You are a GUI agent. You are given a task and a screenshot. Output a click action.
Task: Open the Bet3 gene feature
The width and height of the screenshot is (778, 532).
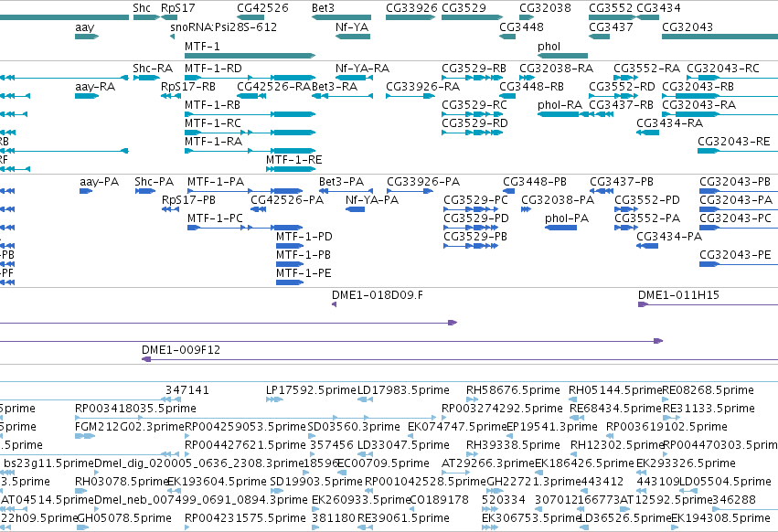point(341,17)
